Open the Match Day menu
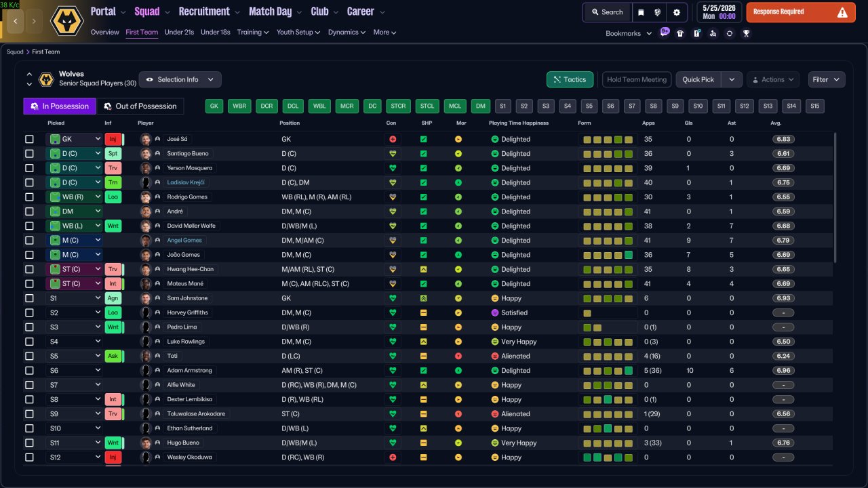868x488 pixels. [275, 12]
